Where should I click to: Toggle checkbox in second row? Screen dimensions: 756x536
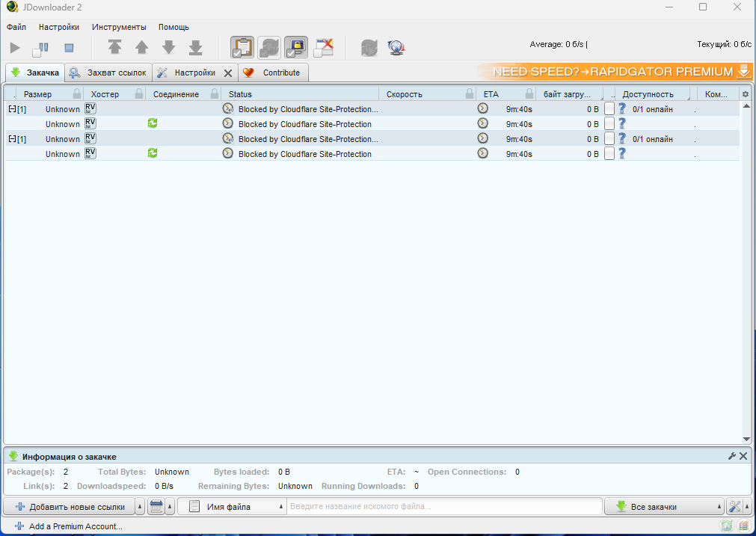pyautogui.click(x=609, y=124)
